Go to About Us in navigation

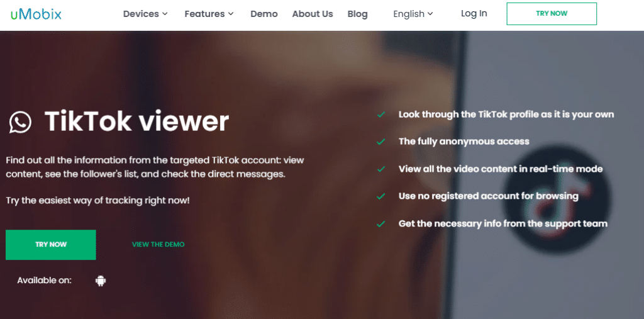coord(313,14)
